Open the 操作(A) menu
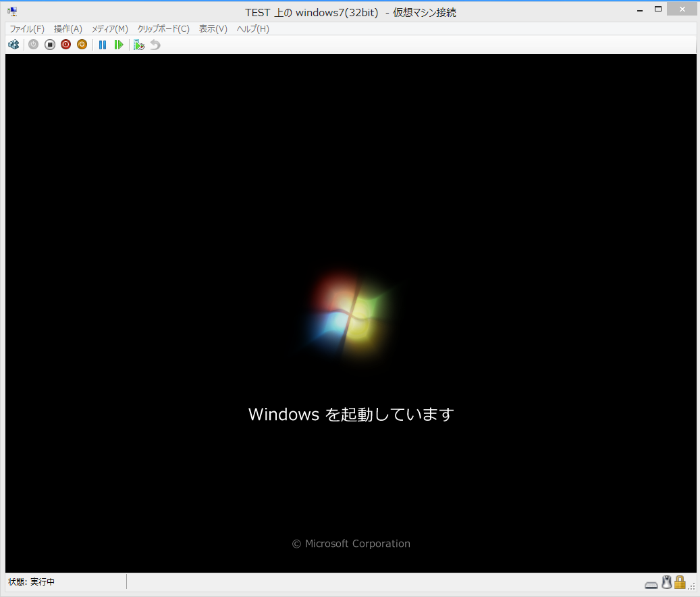Image resolution: width=700 pixels, height=597 pixels. (x=68, y=29)
